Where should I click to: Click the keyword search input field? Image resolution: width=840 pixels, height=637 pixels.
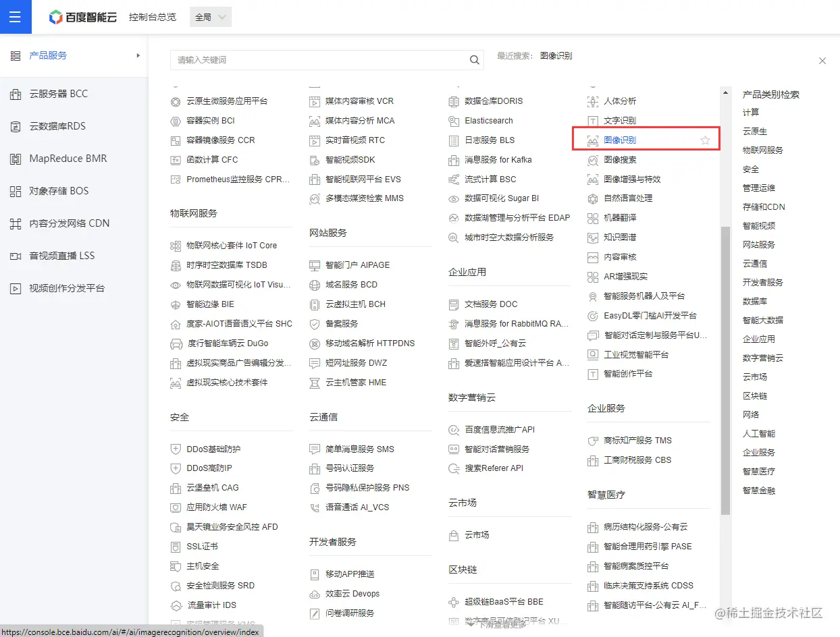pos(327,60)
